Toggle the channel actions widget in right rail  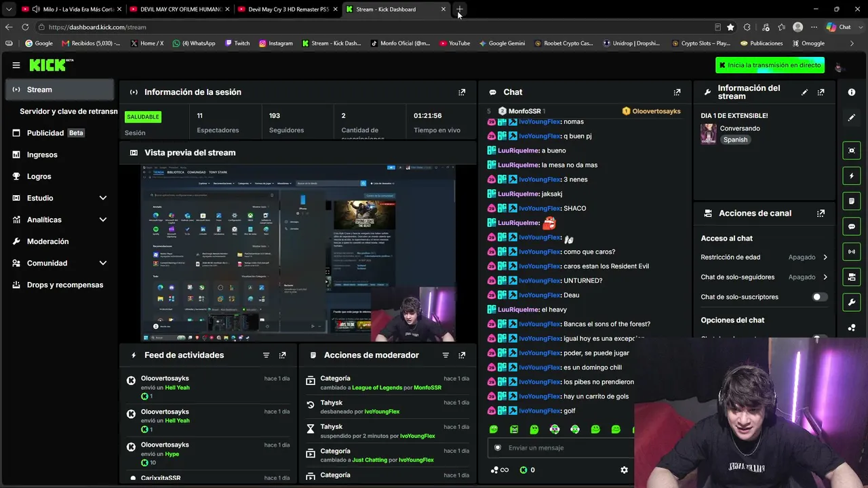[x=852, y=277]
